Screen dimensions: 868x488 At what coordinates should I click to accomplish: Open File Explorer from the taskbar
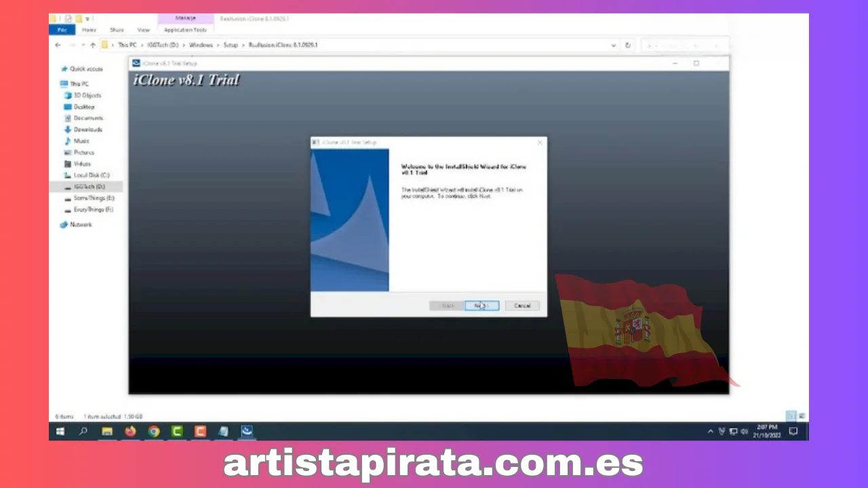[x=107, y=431]
